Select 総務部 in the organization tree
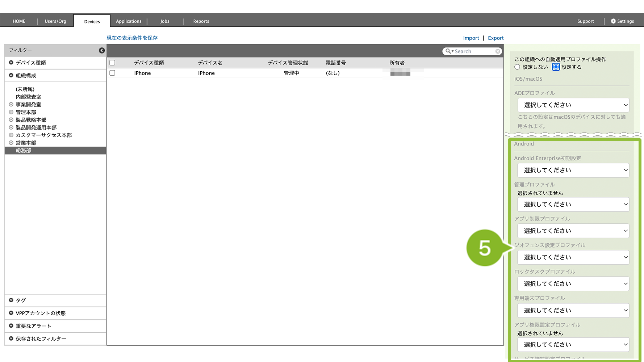Viewport: 644px width, 362px height. pos(24,151)
